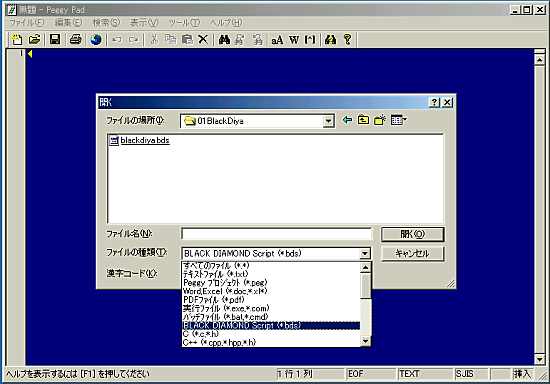Click the Undo arrow icon

[117, 39]
